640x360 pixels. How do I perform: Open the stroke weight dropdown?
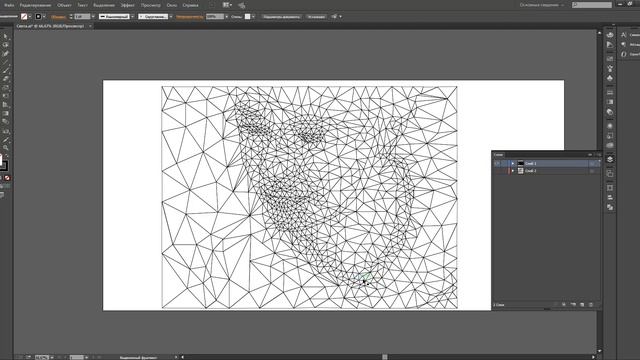pos(93,17)
